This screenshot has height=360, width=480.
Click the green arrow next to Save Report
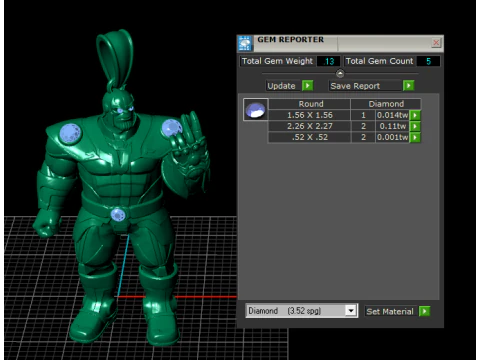tap(409, 86)
